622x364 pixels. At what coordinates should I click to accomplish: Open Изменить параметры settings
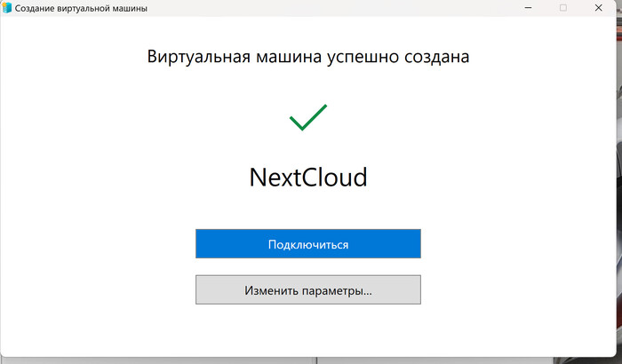(307, 289)
